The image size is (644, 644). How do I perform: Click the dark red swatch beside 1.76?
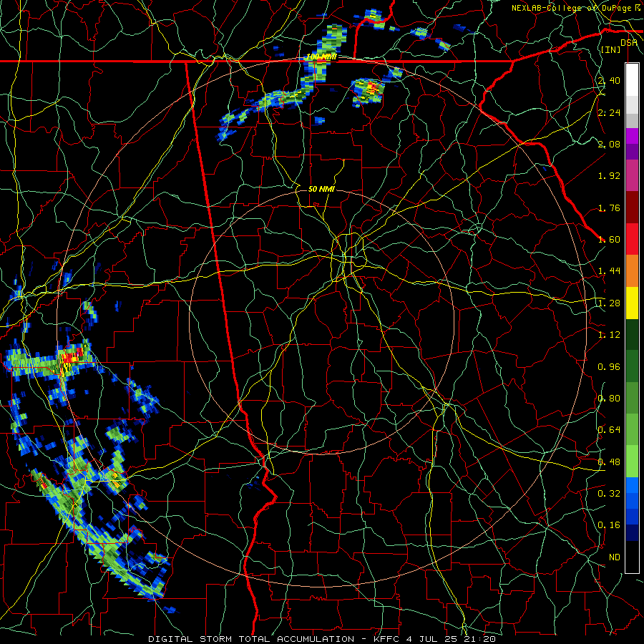(632, 208)
